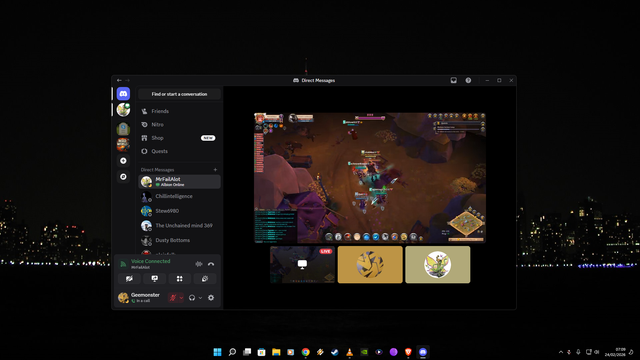The width and height of the screenshot is (640, 360).
Task: Open the Quests page
Action: coord(179,151)
